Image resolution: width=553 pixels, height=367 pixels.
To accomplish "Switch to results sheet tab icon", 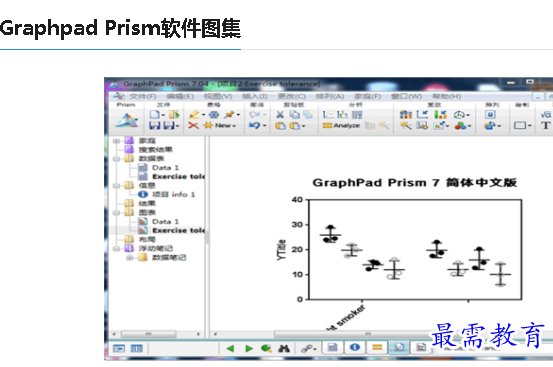I will point(377,348).
